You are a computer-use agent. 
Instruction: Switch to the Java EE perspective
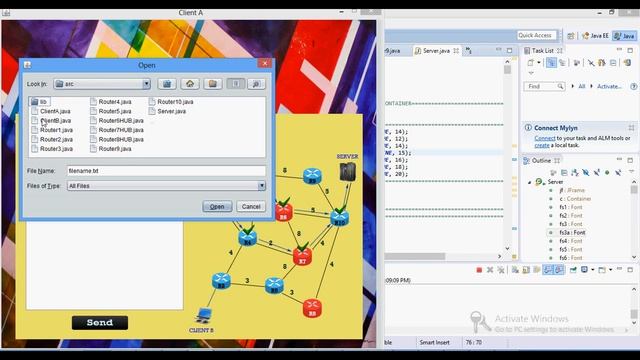(595, 36)
